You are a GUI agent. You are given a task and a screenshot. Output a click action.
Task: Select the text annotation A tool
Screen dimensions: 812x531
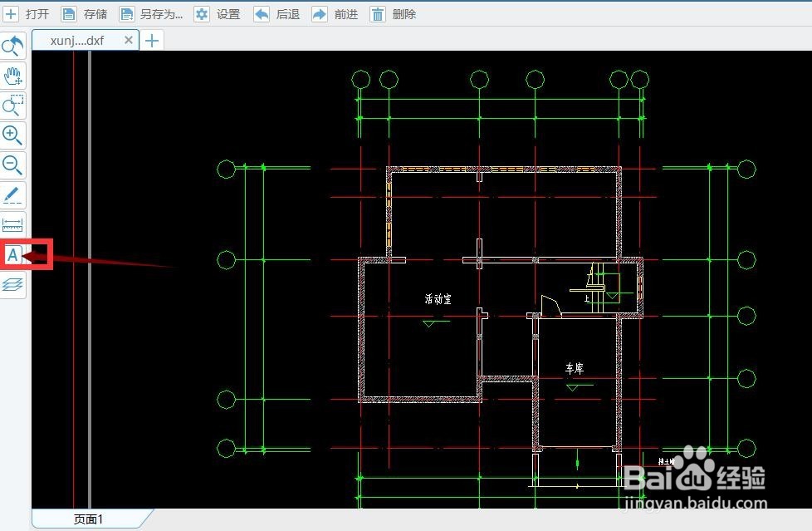click(12, 255)
